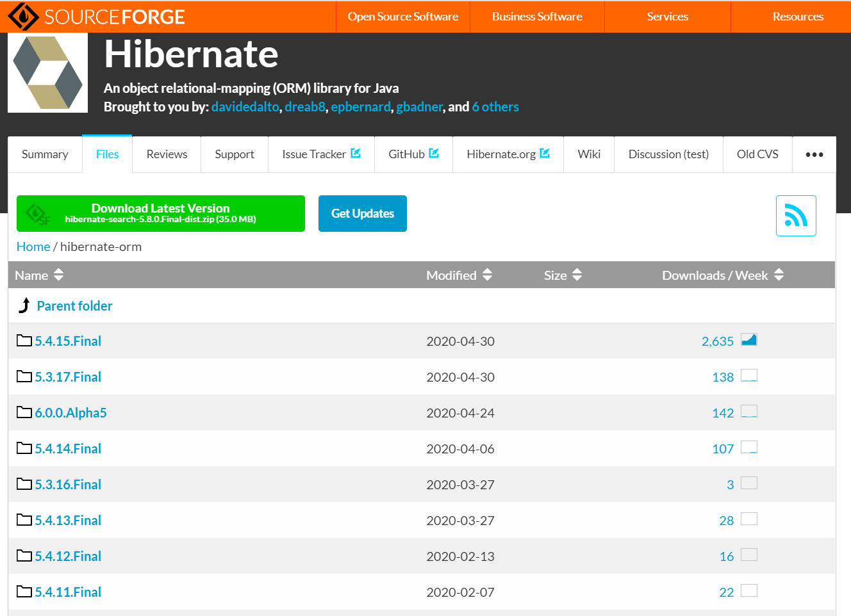Visit contributor dreab8's profile
The image size is (851, 616).
[x=305, y=107]
